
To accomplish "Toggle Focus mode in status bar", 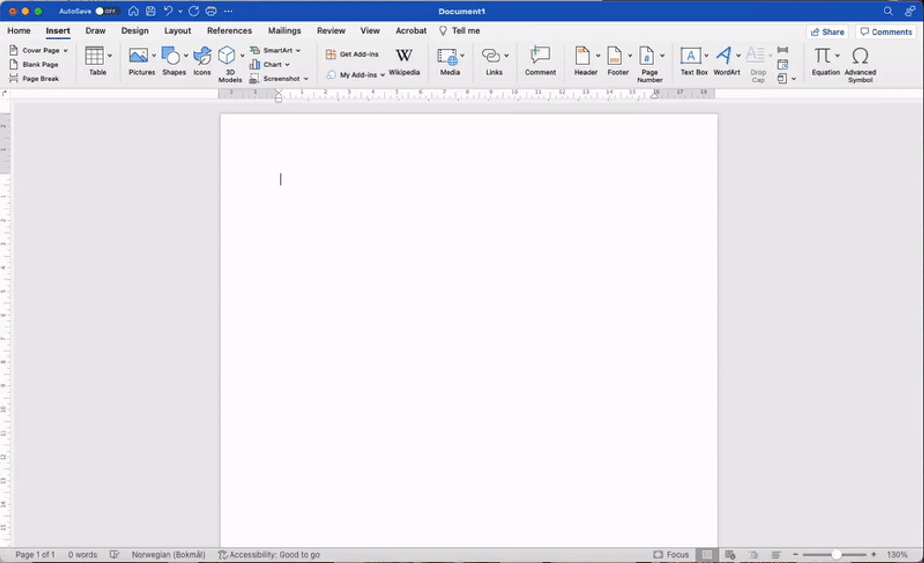I will point(671,554).
